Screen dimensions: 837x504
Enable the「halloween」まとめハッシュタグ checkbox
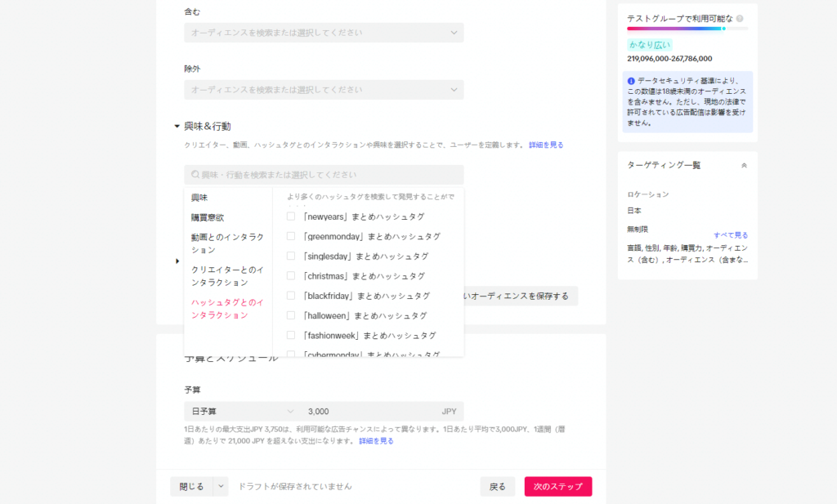(x=291, y=315)
